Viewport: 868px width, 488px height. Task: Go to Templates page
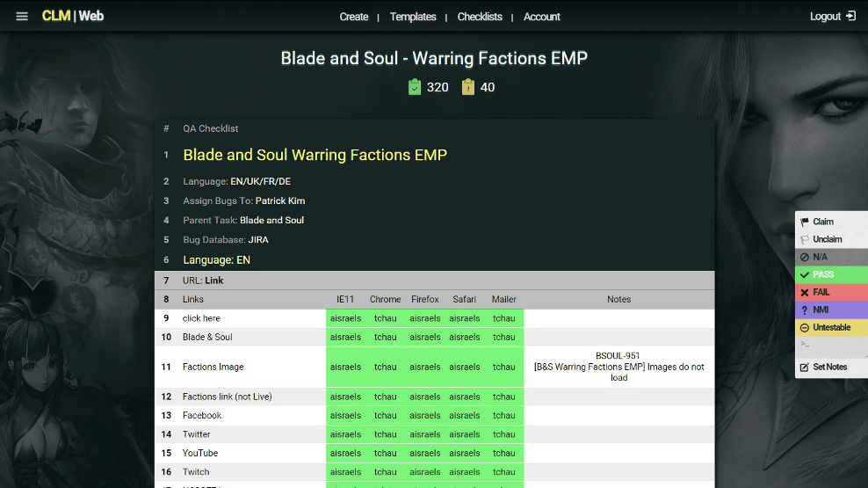point(413,17)
